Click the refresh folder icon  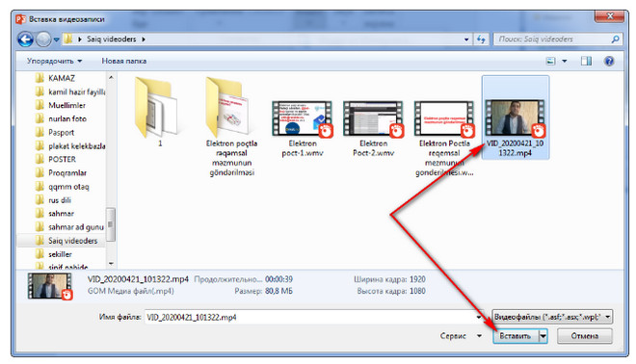[481, 39]
